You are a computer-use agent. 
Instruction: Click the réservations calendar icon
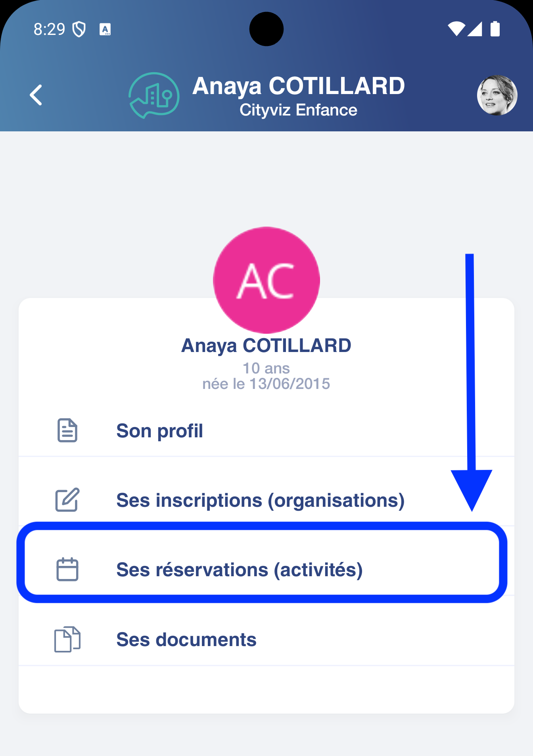pos(67,569)
